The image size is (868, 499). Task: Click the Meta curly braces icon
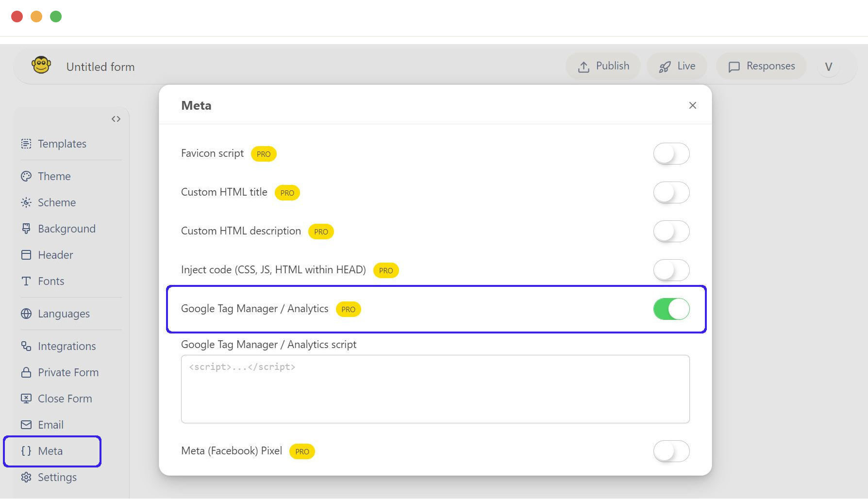coord(26,451)
